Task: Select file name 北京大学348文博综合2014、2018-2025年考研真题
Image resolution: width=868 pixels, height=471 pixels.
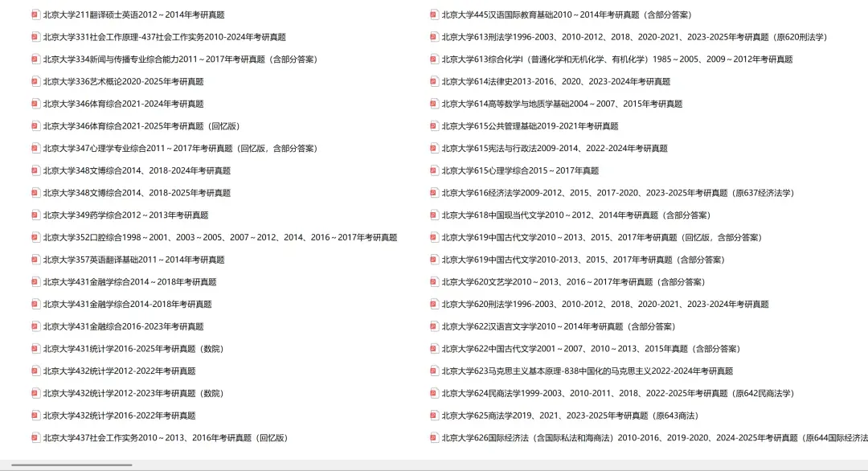Action: pyautogui.click(x=137, y=193)
